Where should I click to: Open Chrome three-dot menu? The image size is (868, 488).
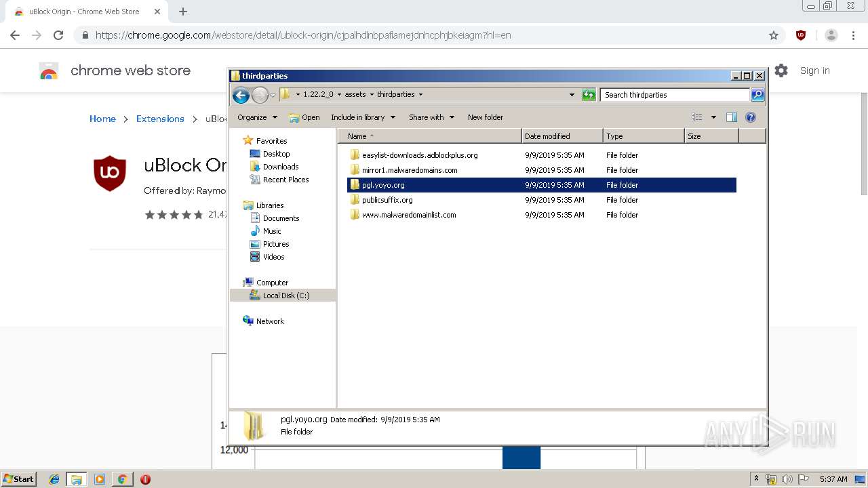pos(853,35)
